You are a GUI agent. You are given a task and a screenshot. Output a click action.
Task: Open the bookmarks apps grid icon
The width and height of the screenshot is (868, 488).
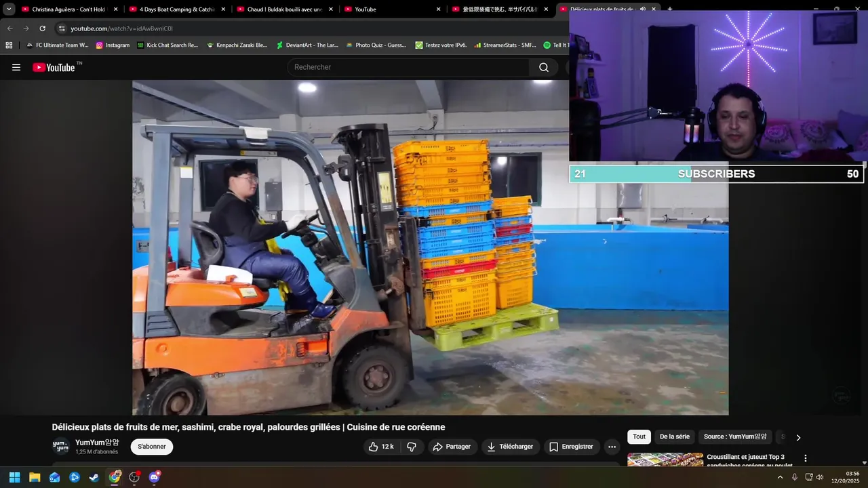click(x=9, y=45)
